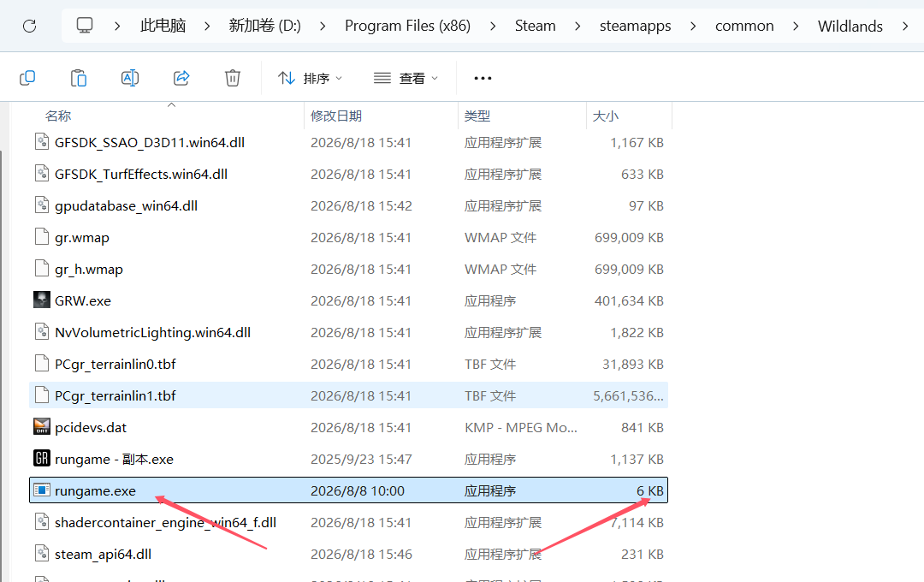Click the Paste toolbar icon
924x582 pixels.
79,78
